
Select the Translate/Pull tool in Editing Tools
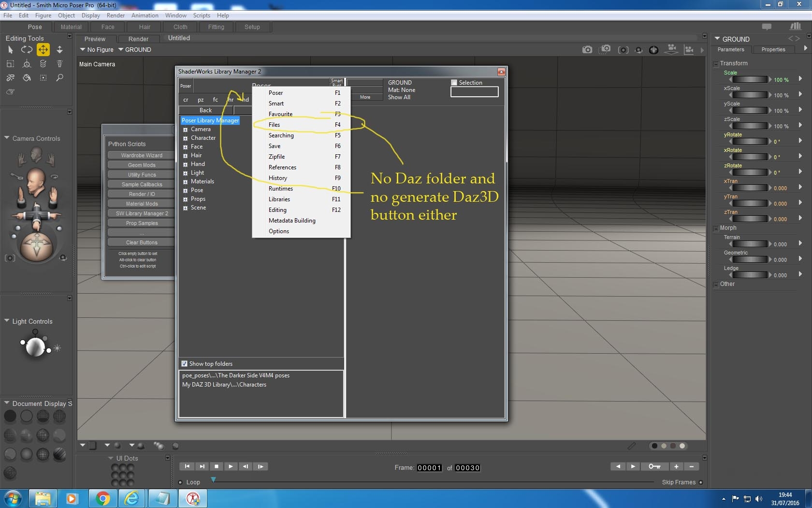(x=43, y=49)
